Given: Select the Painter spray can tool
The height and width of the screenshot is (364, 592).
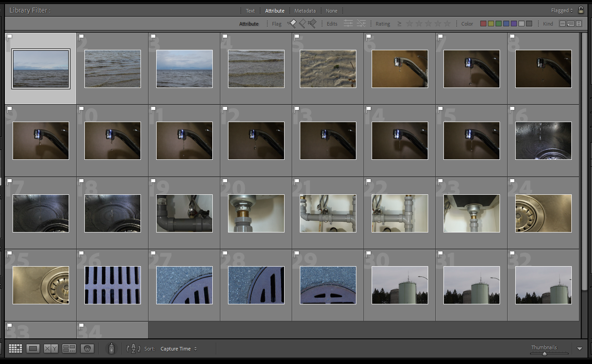Looking at the screenshot, I should coord(111,348).
